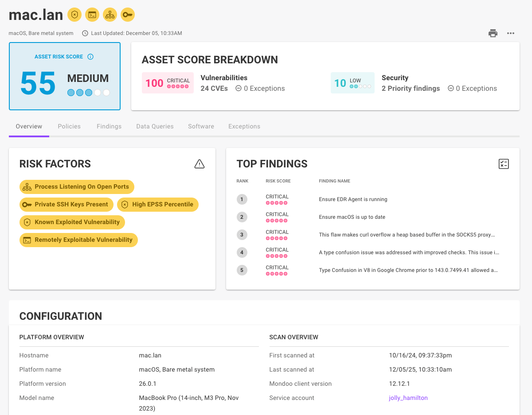532x415 pixels.
Task: Click key icon in Private SSH Keys chip
Action: click(27, 205)
